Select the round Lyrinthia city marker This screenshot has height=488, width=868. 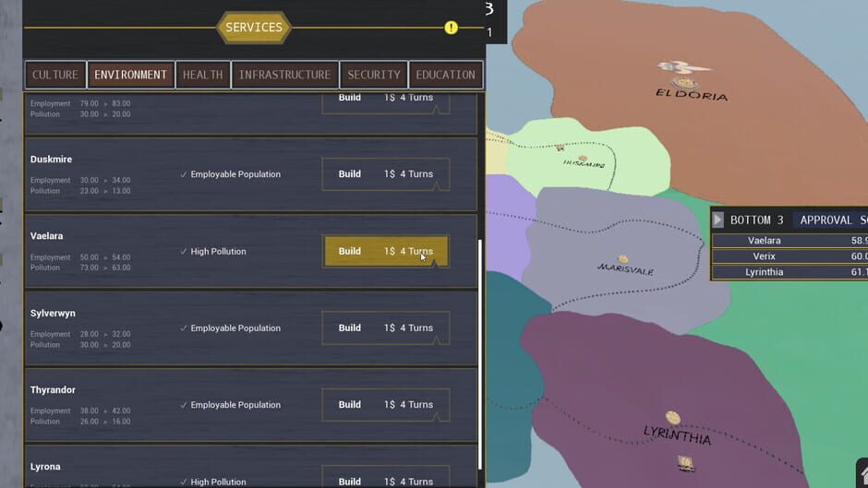673,418
